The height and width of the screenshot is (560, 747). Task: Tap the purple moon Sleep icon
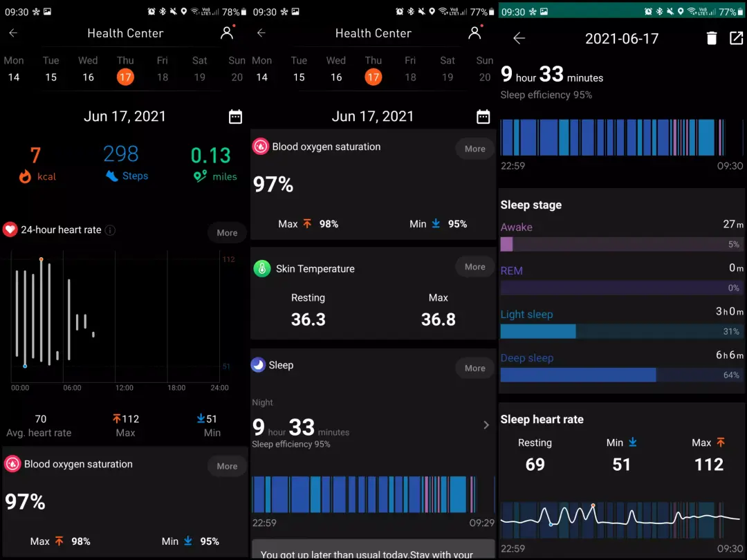tap(258, 365)
